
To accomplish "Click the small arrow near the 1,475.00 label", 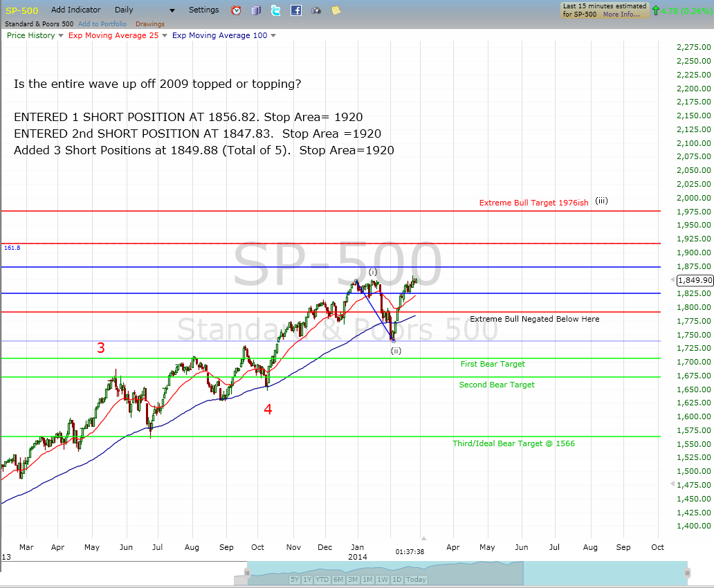I will (x=673, y=484).
